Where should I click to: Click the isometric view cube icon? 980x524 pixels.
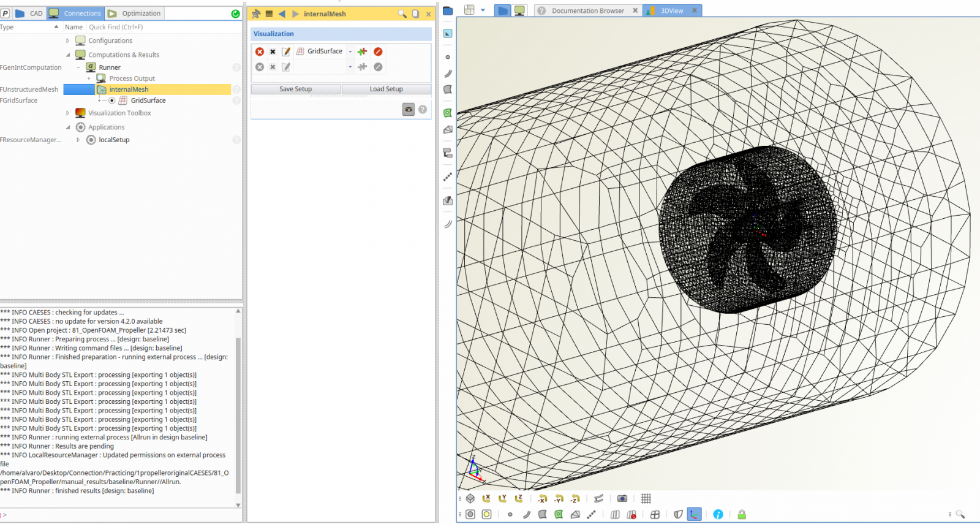tap(470, 498)
